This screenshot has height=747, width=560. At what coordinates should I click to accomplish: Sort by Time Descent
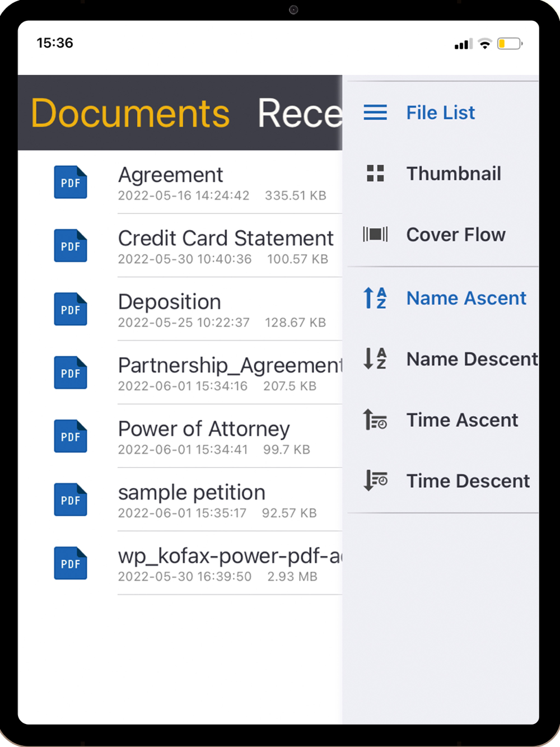pyautogui.click(x=443, y=480)
